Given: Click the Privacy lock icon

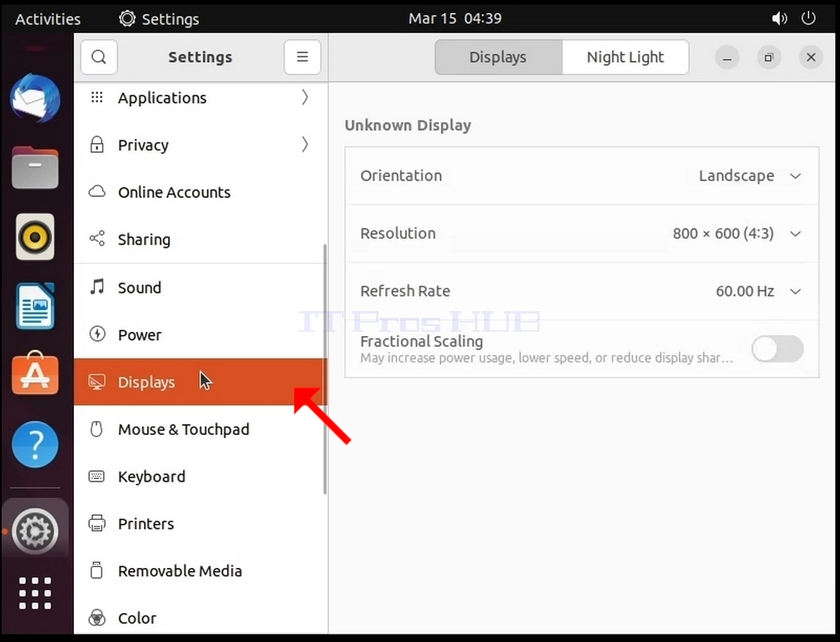Looking at the screenshot, I should [x=97, y=145].
